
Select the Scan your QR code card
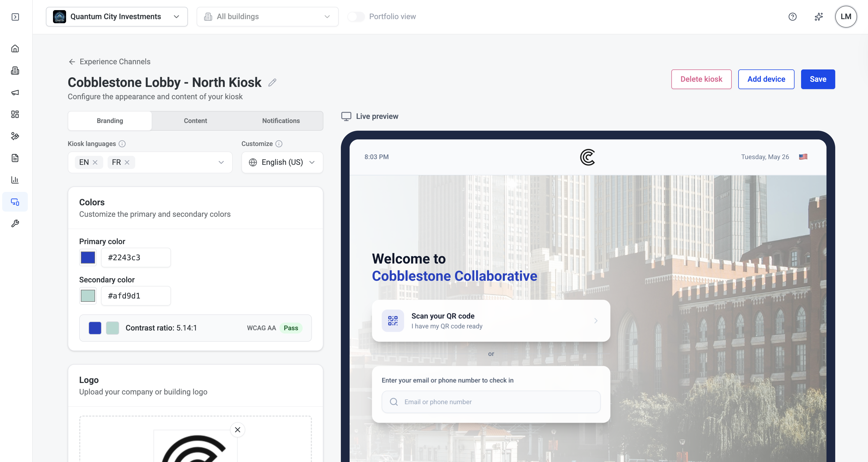coord(491,321)
